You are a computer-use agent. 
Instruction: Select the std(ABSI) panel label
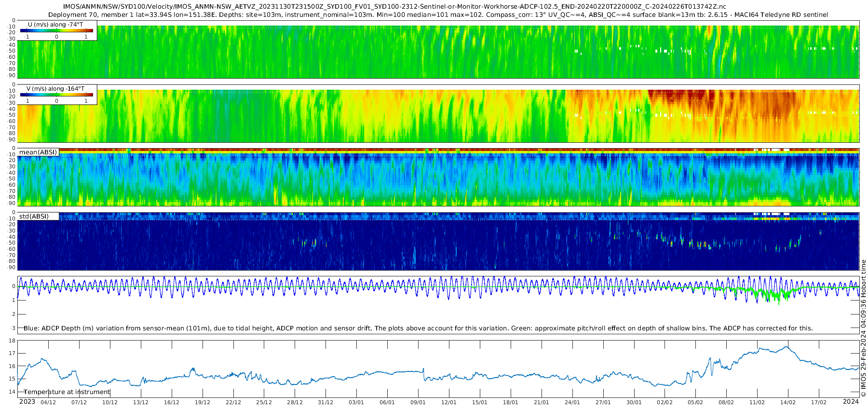pyautogui.click(x=34, y=217)
